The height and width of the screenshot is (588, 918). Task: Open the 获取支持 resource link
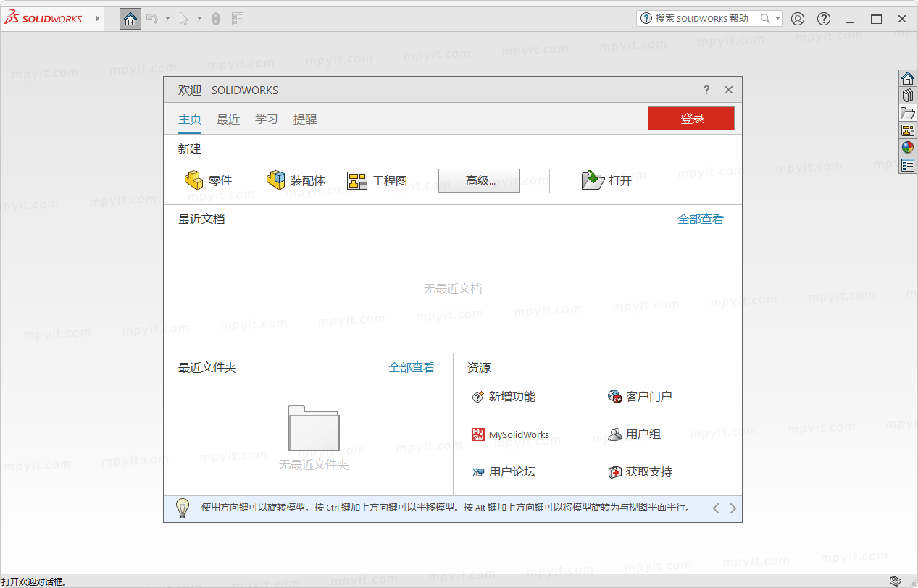(x=640, y=472)
